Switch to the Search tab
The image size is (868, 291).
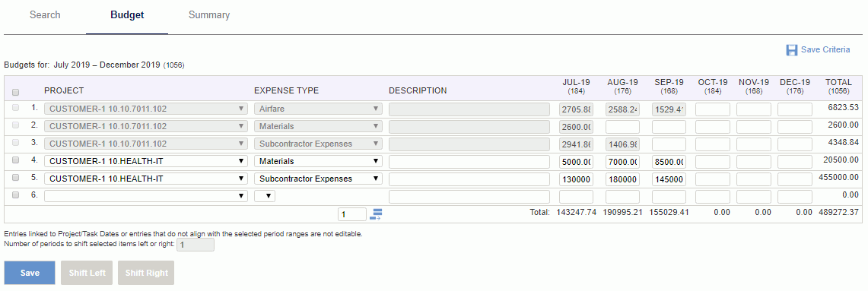point(45,15)
